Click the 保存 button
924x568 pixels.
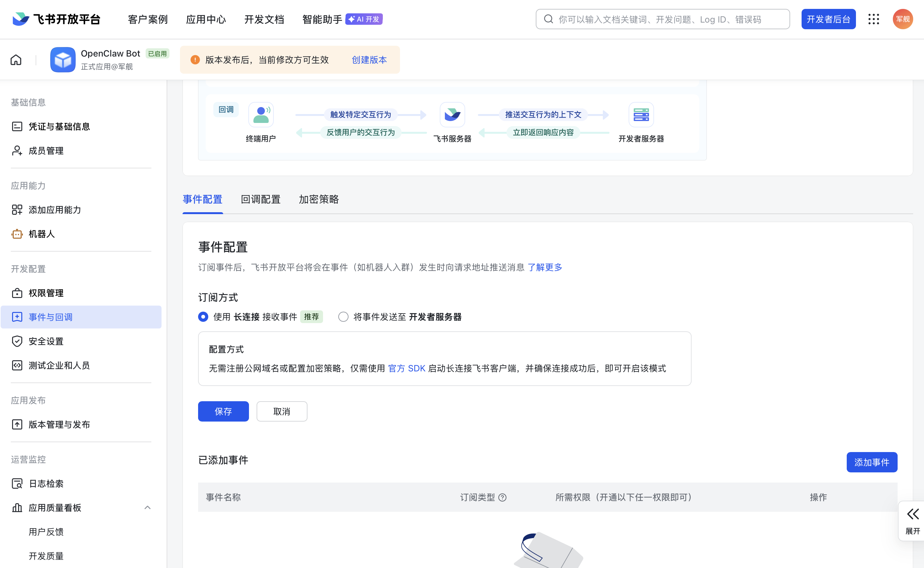223,411
